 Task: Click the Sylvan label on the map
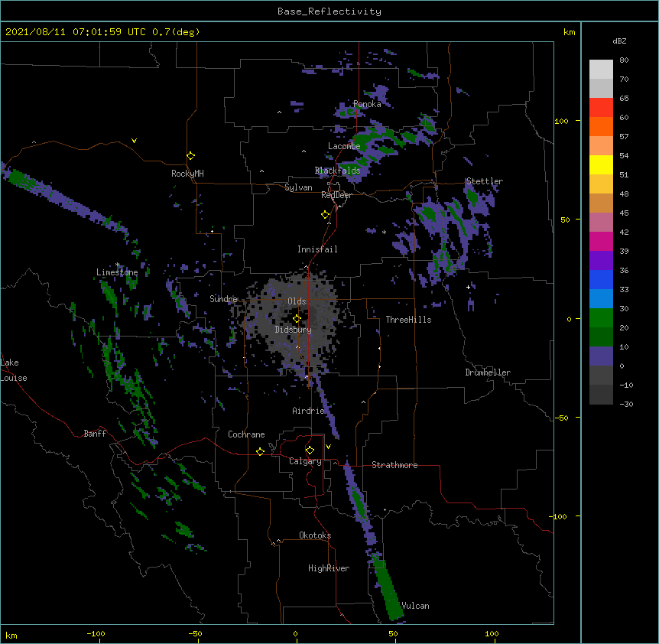[x=298, y=187]
